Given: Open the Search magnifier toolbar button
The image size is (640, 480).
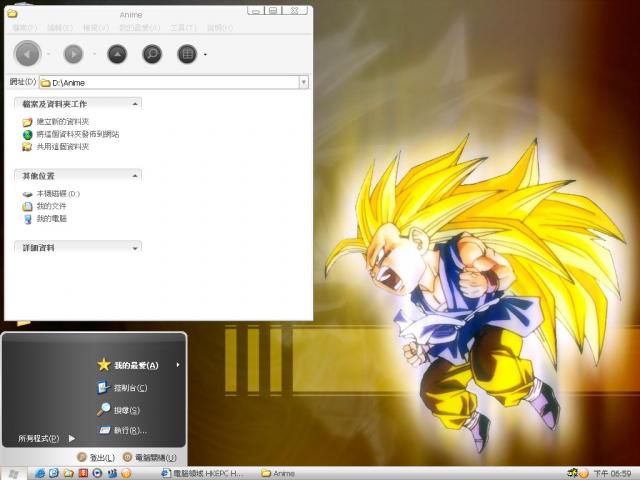Looking at the screenshot, I should coord(152,54).
